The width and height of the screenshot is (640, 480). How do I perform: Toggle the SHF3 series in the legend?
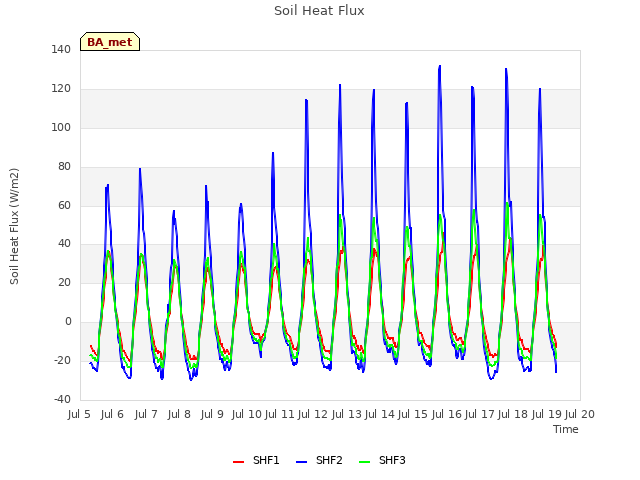382,460
